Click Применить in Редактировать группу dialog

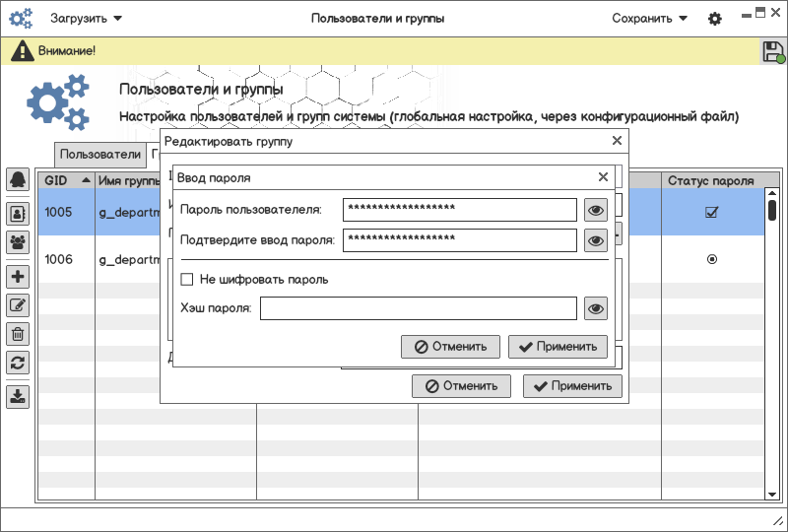[x=572, y=386]
